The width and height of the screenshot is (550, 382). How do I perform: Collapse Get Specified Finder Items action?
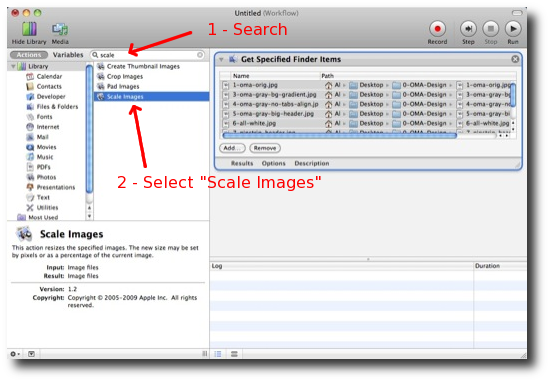[221, 59]
